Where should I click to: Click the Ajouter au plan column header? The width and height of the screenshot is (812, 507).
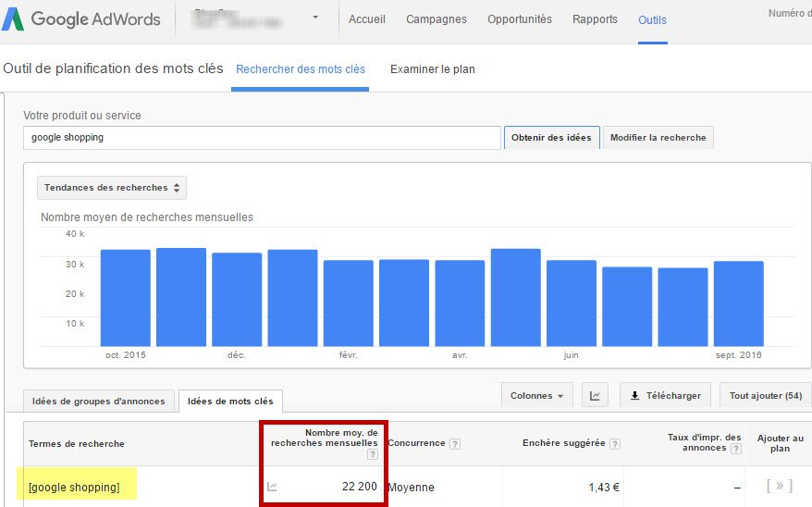pos(780,443)
